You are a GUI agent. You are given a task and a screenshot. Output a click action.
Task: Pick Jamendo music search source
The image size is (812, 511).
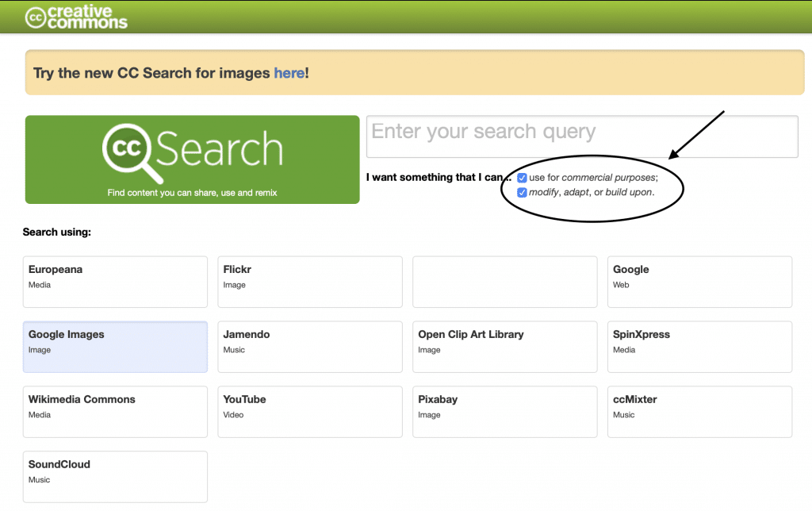pos(310,347)
